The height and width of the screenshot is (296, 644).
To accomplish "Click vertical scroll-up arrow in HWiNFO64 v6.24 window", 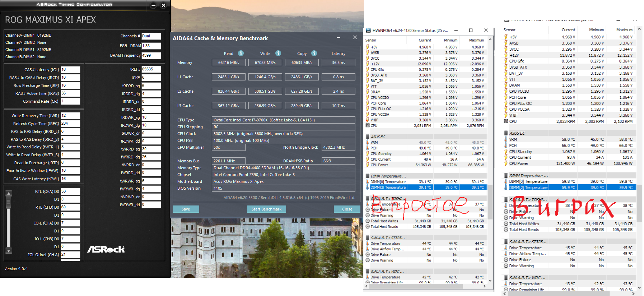I will (490, 39).
